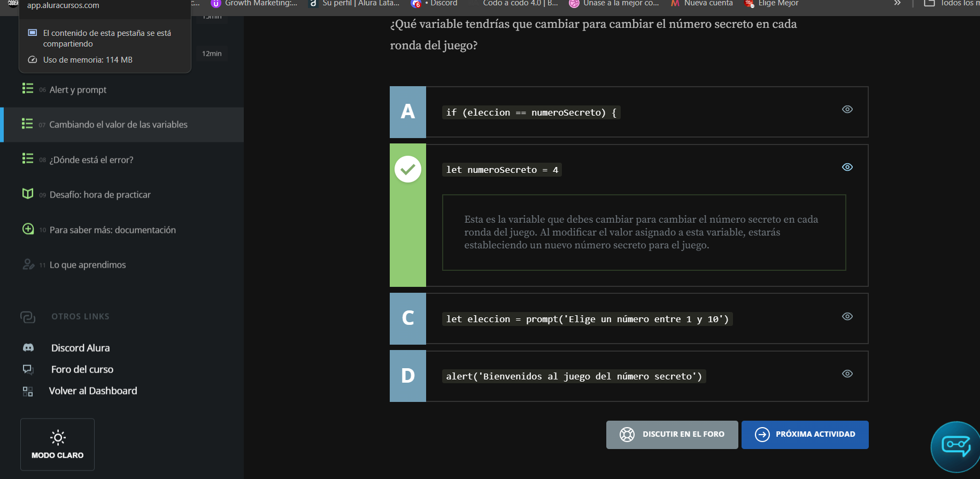Click the memory usage gauge icon
This screenshot has width=980, height=479.
[33, 59]
